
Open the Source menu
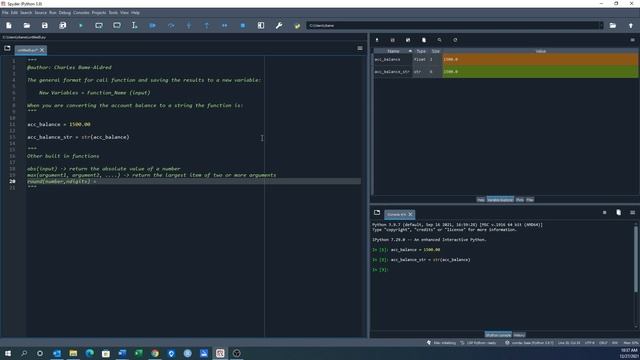click(40, 13)
